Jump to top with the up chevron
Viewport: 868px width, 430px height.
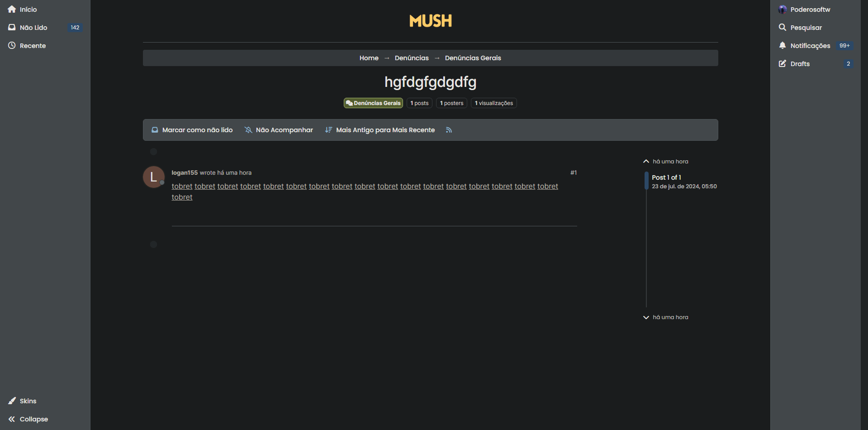(646, 161)
